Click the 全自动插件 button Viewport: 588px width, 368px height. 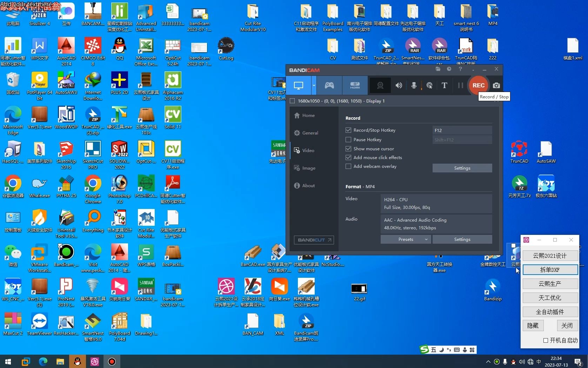click(550, 312)
